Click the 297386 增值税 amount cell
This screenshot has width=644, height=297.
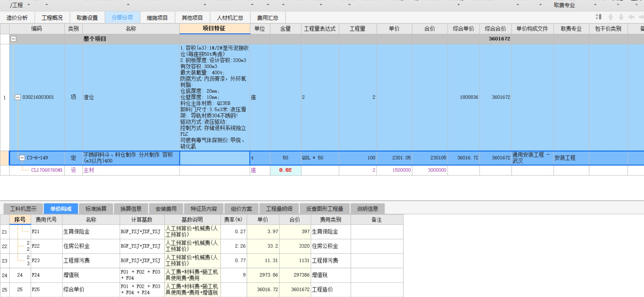[x=295, y=275]
